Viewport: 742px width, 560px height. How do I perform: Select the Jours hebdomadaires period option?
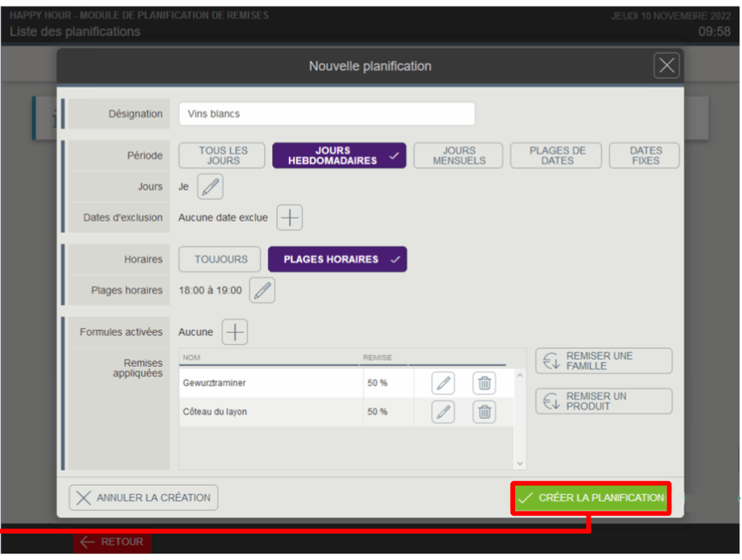(x=340, y=155)
